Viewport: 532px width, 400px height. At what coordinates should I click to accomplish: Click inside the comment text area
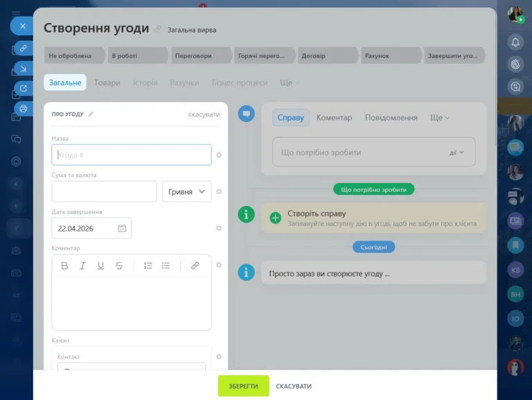coord(132,302)
